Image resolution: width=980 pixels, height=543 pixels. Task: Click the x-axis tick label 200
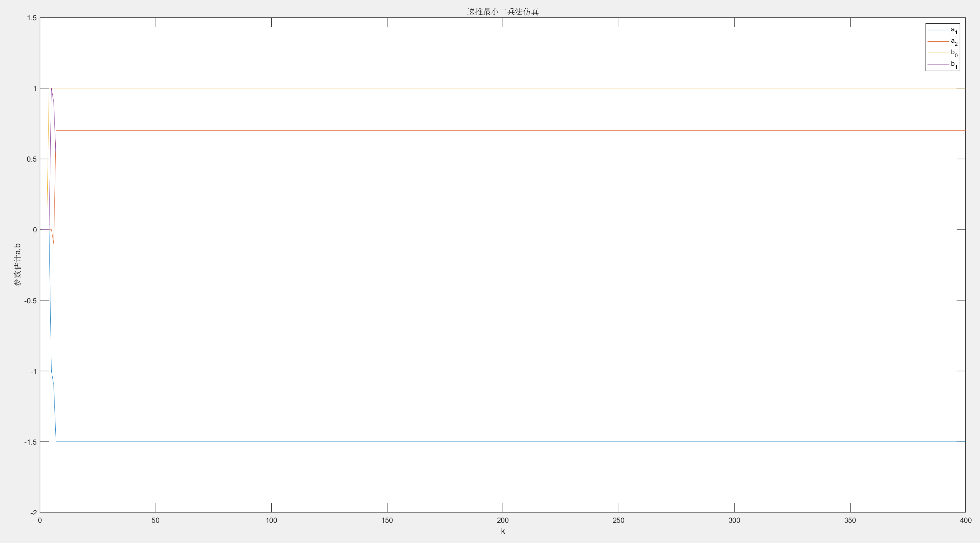tap(503, 521)
